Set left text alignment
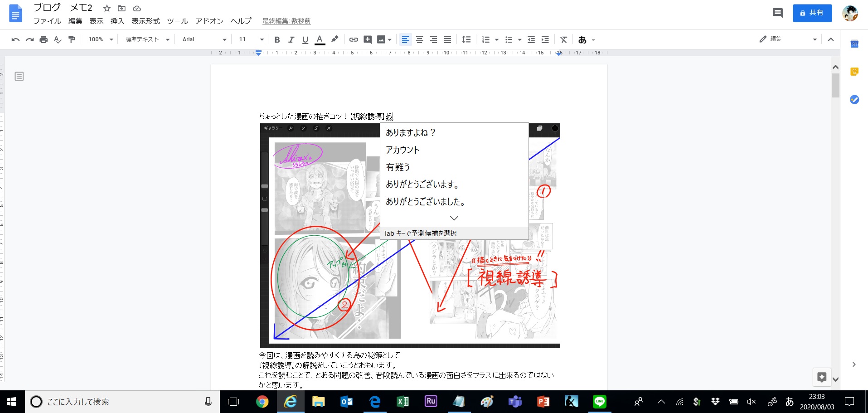868x413 pixels. pos(405,39)
